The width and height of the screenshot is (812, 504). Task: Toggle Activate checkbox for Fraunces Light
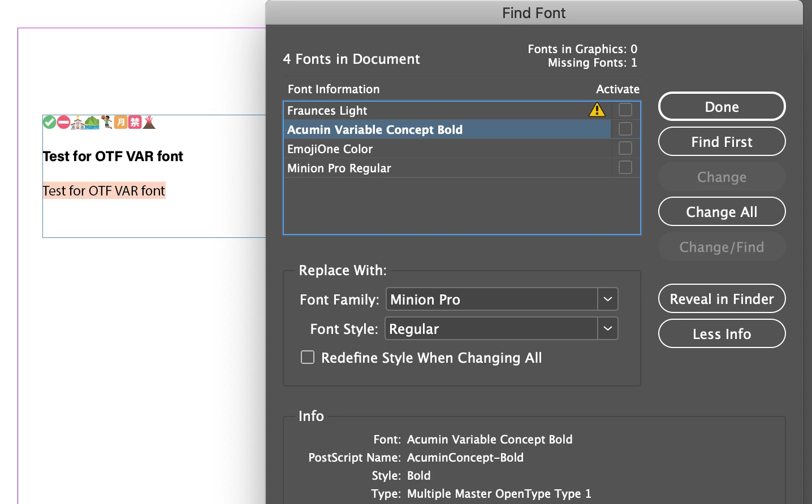(x=625, y=110)
